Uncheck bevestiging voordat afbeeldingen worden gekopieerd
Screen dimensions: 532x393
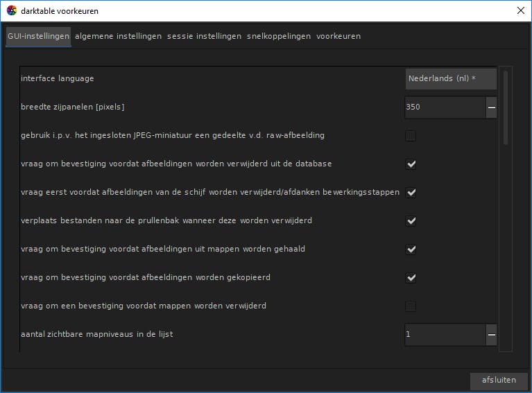tap(411, 278)
